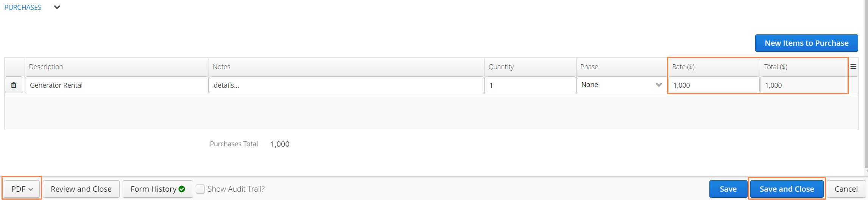This screenshot has width=868, height=200.
Task: Click Save and Close
Action: pos(787,189)
